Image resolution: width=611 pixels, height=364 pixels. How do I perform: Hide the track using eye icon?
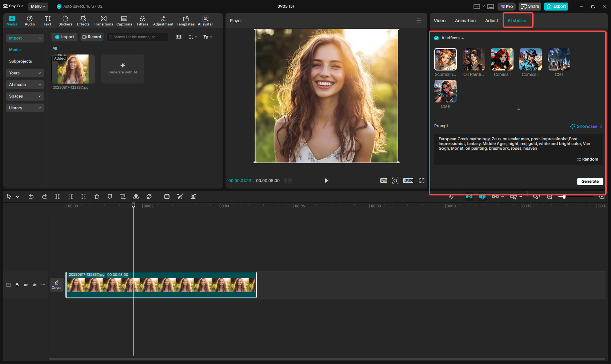pos(26,285)
